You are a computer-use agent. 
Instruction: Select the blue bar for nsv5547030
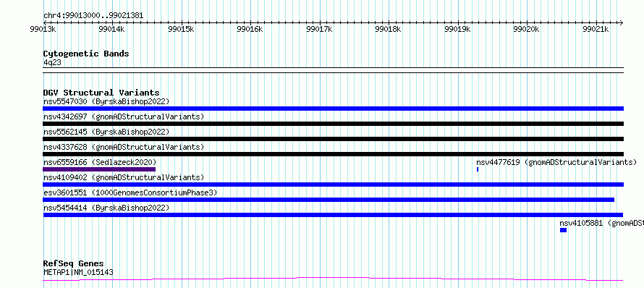click(x=333, y=109)
